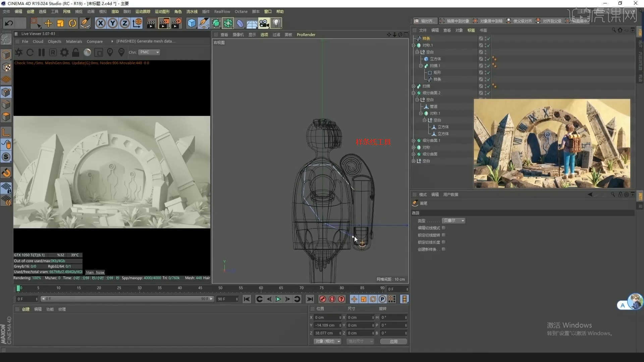Open the 贝塞尔 spline type dropdown
Image resolution: width=644 pixels, height=362 pixels.
click(453, 221)
